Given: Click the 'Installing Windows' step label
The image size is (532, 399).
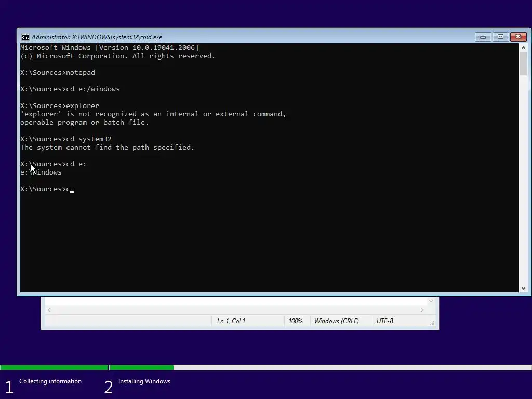Looking at the screenshot, I should click(x=144, y=381).
